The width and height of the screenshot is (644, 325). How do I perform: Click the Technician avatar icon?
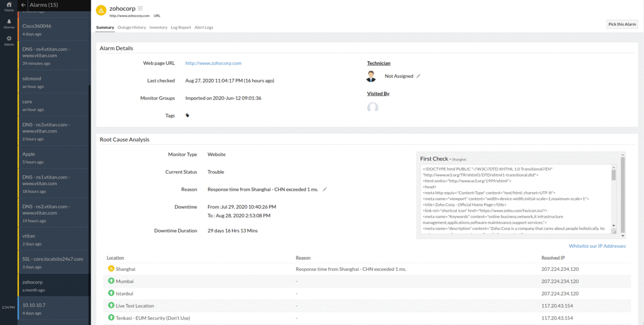[x=371, y=77]
